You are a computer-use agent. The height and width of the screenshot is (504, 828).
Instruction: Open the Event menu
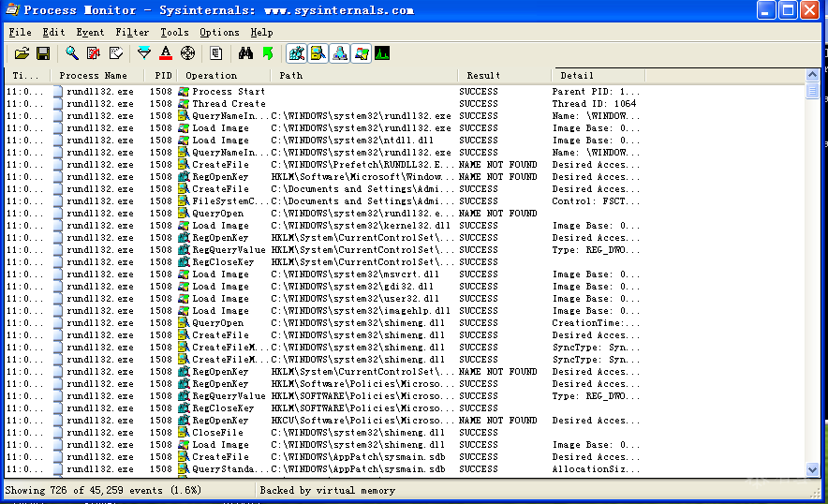click(x=90, y=32)
